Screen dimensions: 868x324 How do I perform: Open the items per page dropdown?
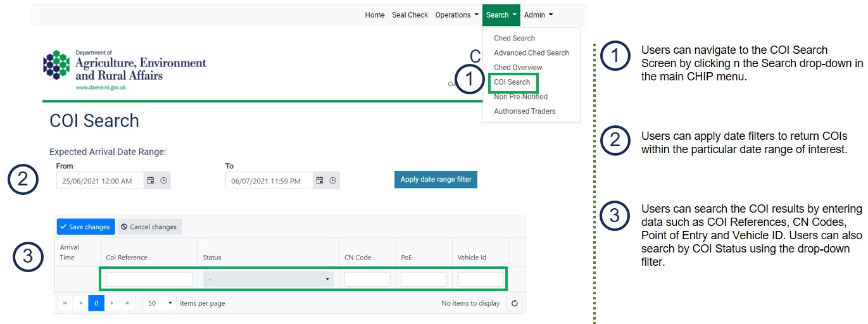[160, 304]
